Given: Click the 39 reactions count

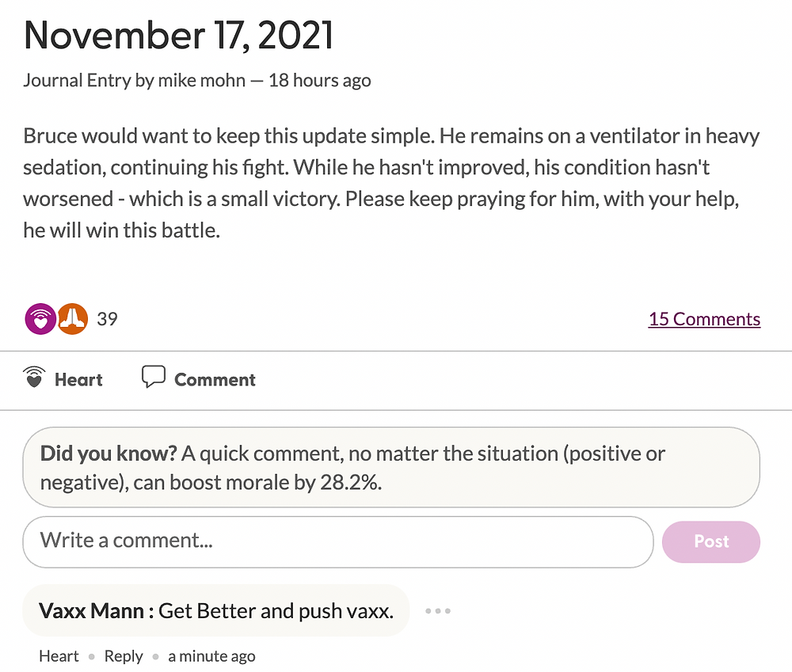Looking at the screenshot, I should tap(107, 319).
